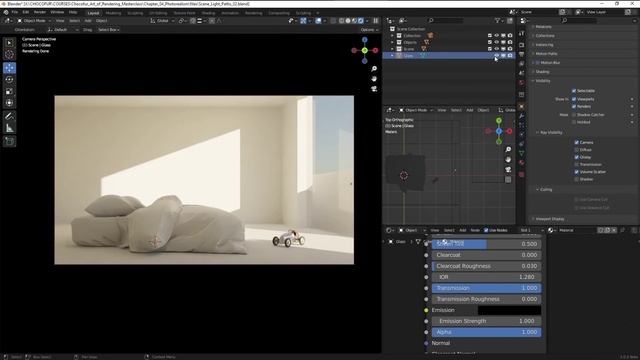Image resolution: width=640 pixels, height=360 pixels.
Task: Open Global transform orientation dropdown
Action: coord(162,20)
